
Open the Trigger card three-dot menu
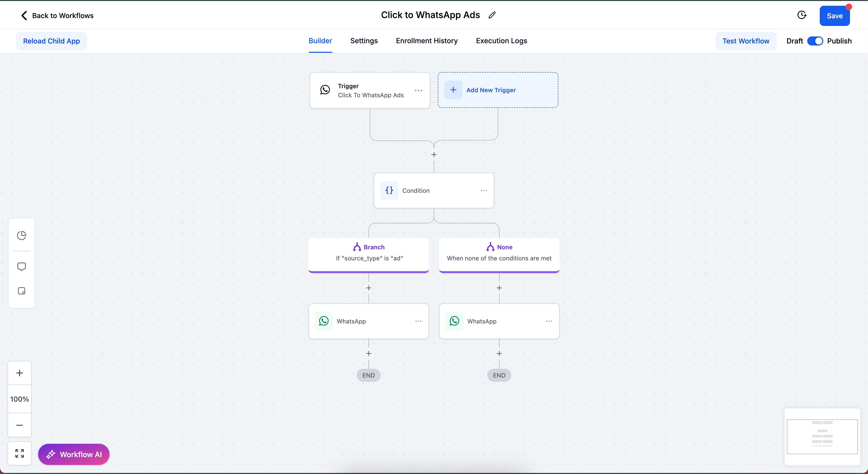click(418, 90)
